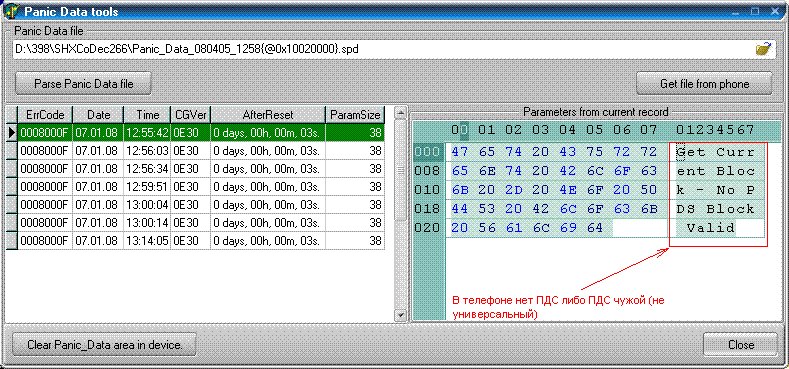
Task: Click ParamSize value in 13:14:05 row
Action: (x=355, y=241)
